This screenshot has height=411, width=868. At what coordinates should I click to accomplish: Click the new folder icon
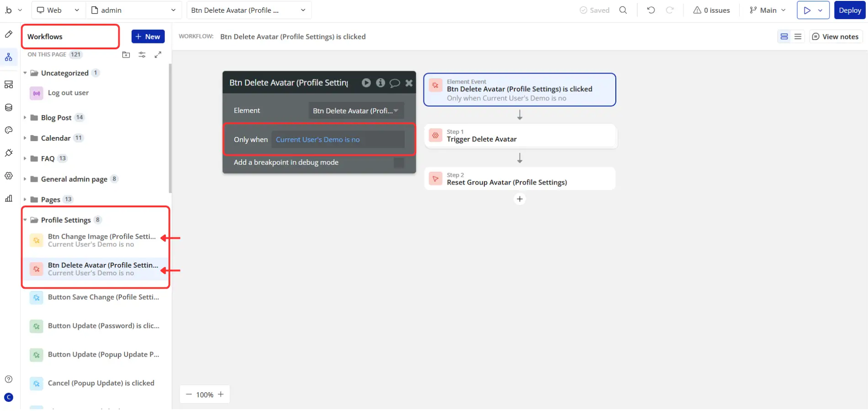point(126,55)
